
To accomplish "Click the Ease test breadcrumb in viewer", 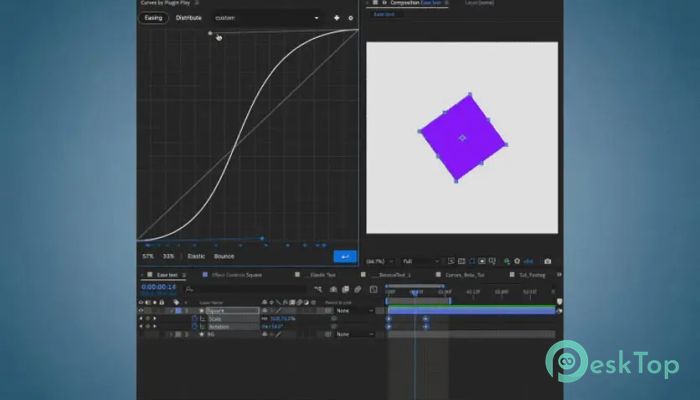I will point(384,14).
